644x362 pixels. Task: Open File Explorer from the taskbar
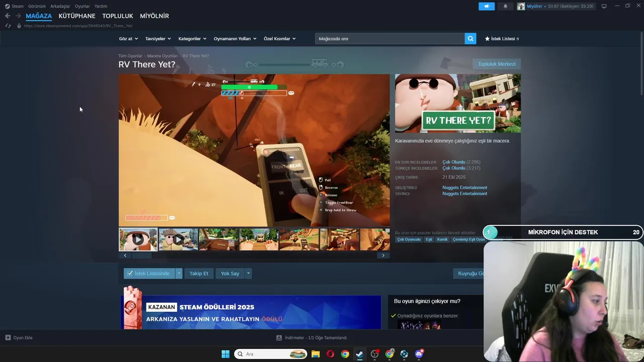(315, 354)
